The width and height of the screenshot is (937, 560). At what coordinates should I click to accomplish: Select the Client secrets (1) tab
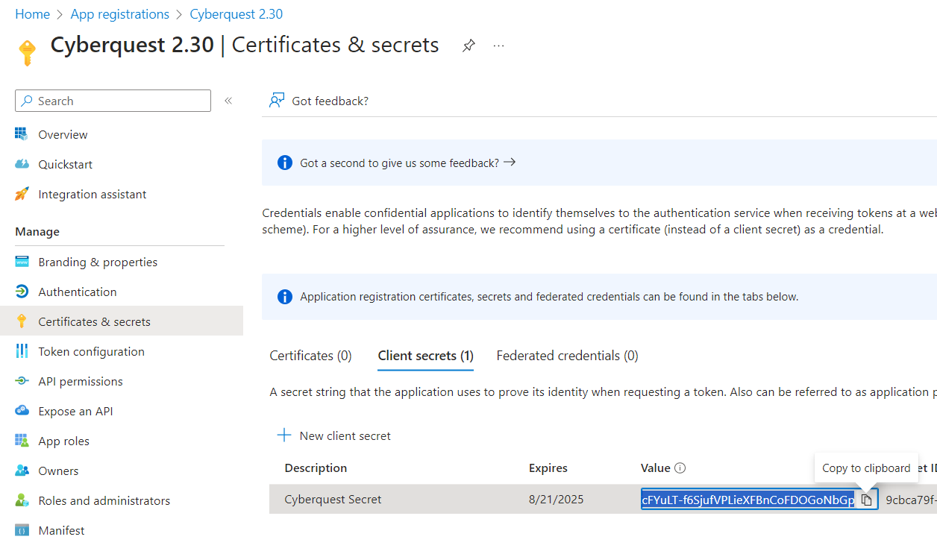point(426,356)
